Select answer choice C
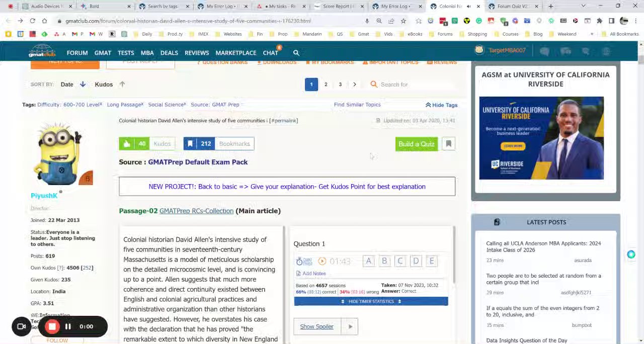The height and width of the screenshot is (344, 644). pos(400,261)
